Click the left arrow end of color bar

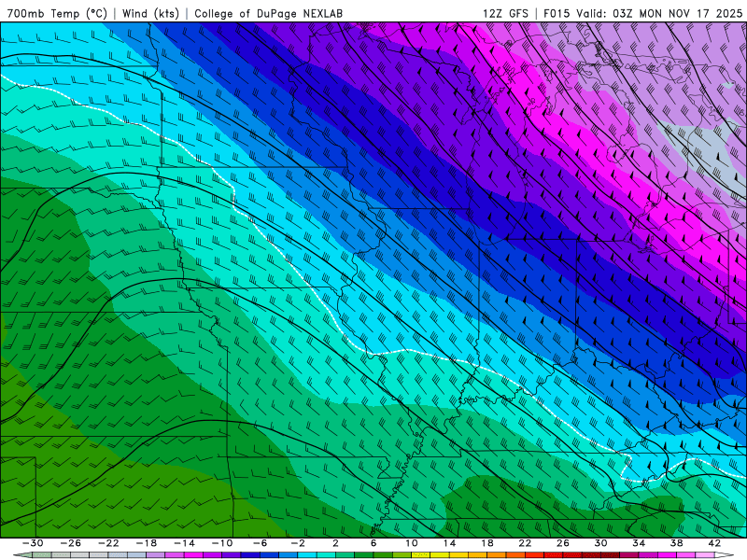coord(22,554)
